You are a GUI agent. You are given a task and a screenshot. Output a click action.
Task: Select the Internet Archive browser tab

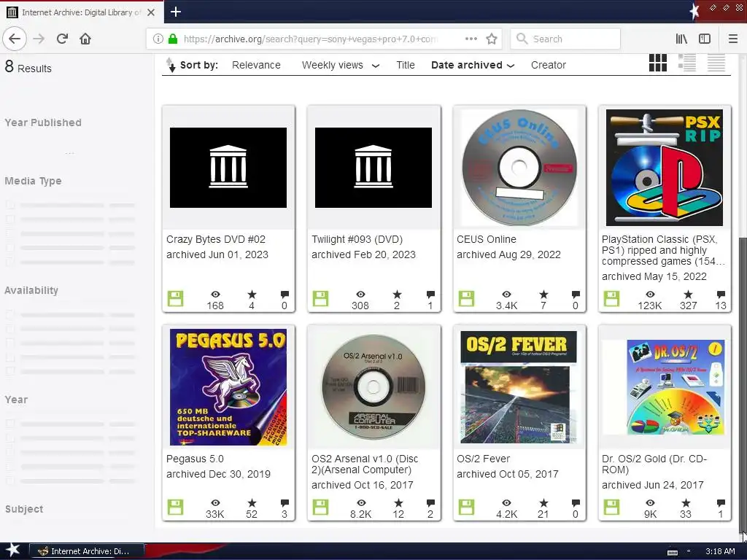tap(82, 12)
